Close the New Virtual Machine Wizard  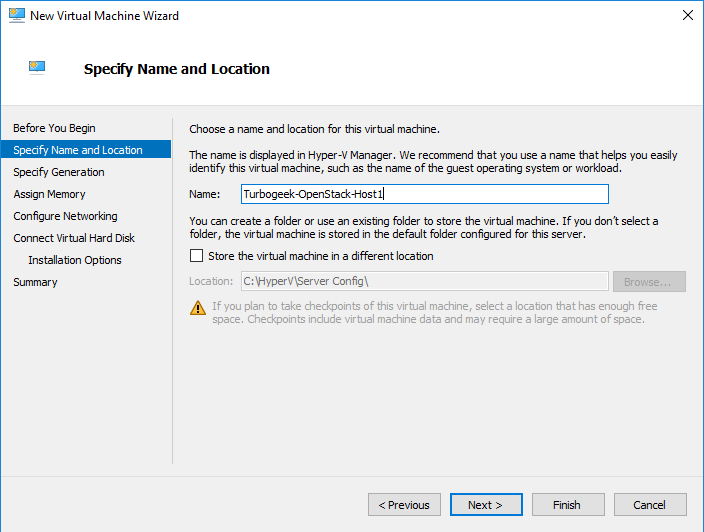tap(687, 15)
